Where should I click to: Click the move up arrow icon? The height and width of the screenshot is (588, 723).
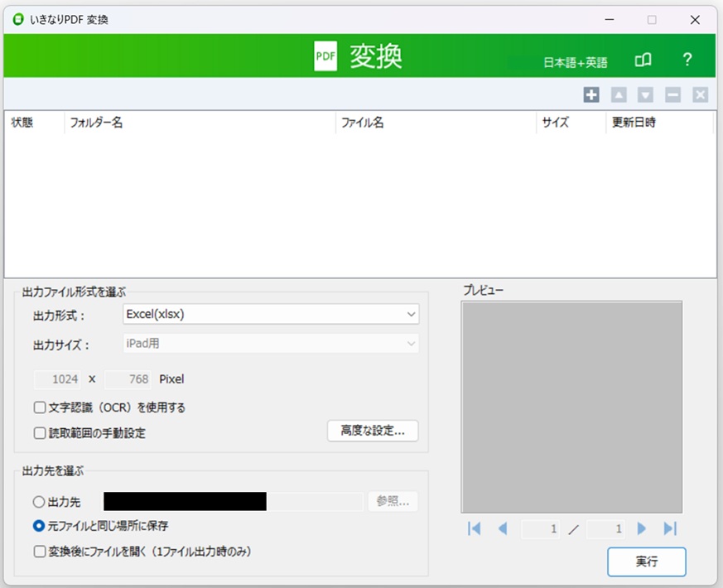click(618, 95)
